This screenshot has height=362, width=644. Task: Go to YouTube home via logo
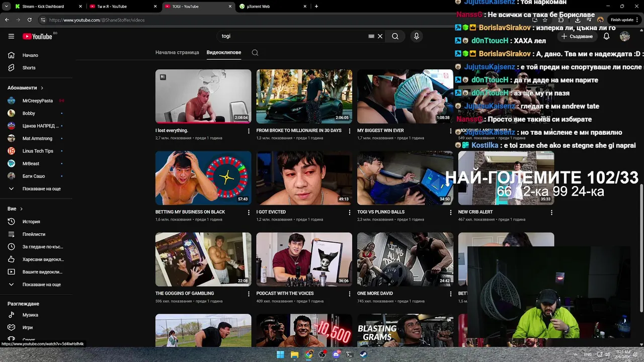click(37, 36)
